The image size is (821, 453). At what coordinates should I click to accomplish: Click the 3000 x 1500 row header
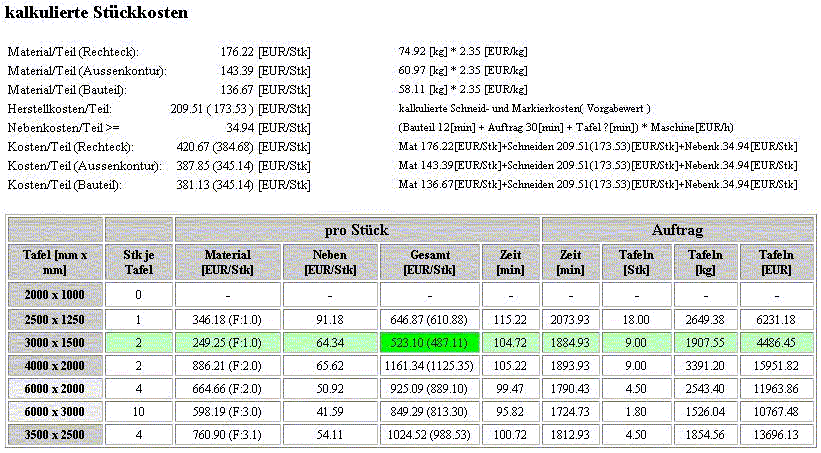pos(54,342)
